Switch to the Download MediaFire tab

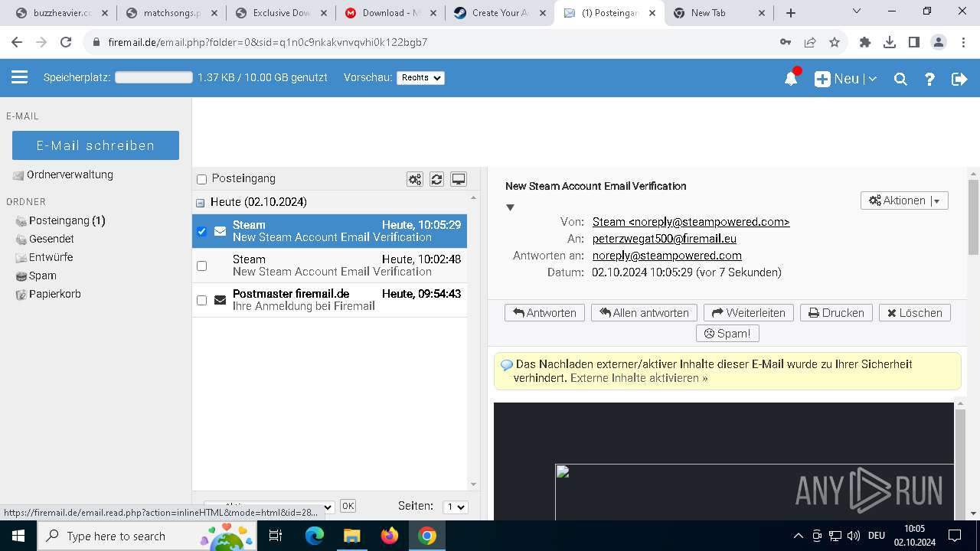click(390, 13)
